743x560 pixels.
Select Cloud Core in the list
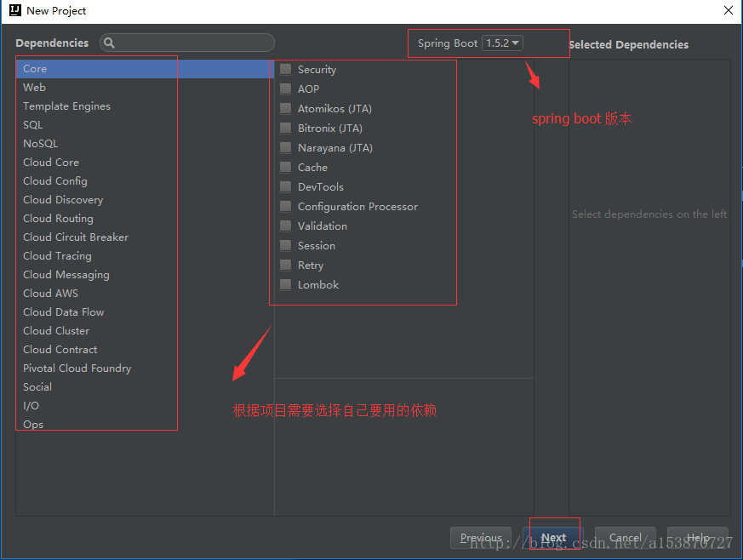pos(145,162)
